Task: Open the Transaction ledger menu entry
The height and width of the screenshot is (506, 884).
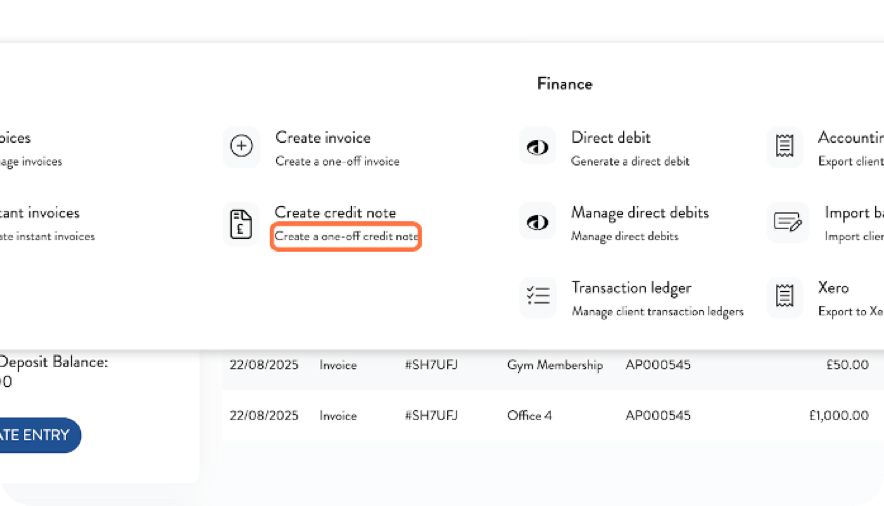Action: [x=631, y=288]
